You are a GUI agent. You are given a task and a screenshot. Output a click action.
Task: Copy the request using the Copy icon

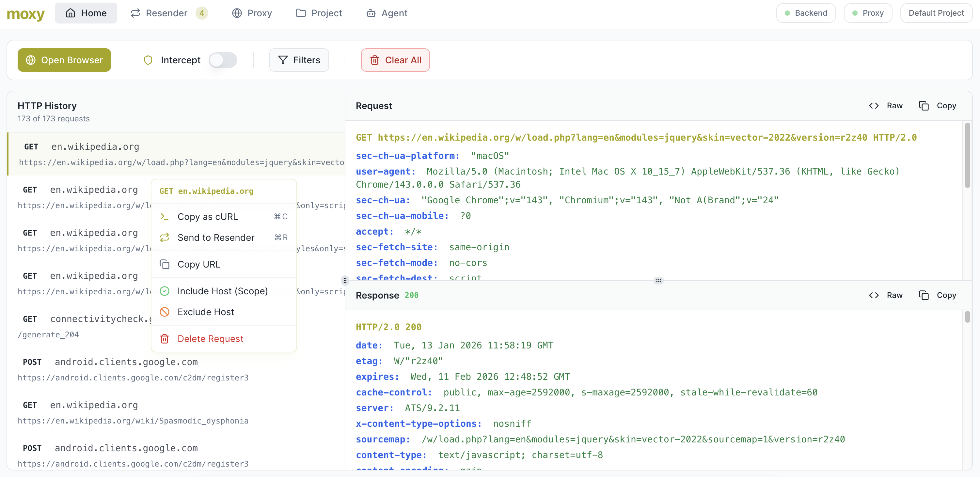(x=924, y=106)
